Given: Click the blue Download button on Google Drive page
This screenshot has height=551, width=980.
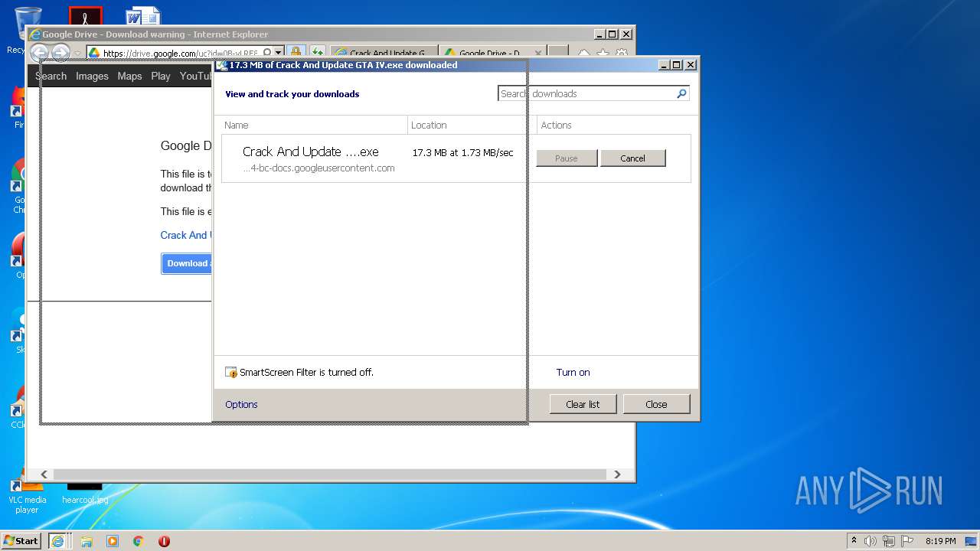Looking at the screenshot, I should coord(187,263).
